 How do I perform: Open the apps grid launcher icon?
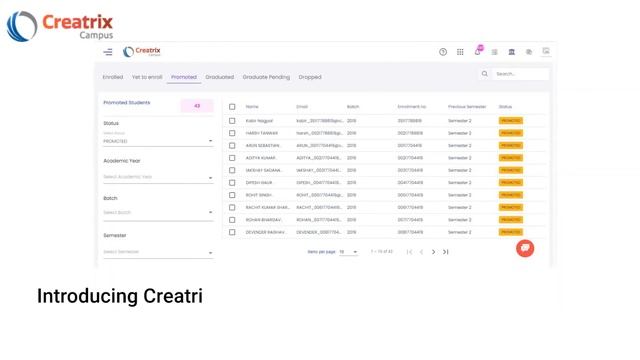coord(460,52)
